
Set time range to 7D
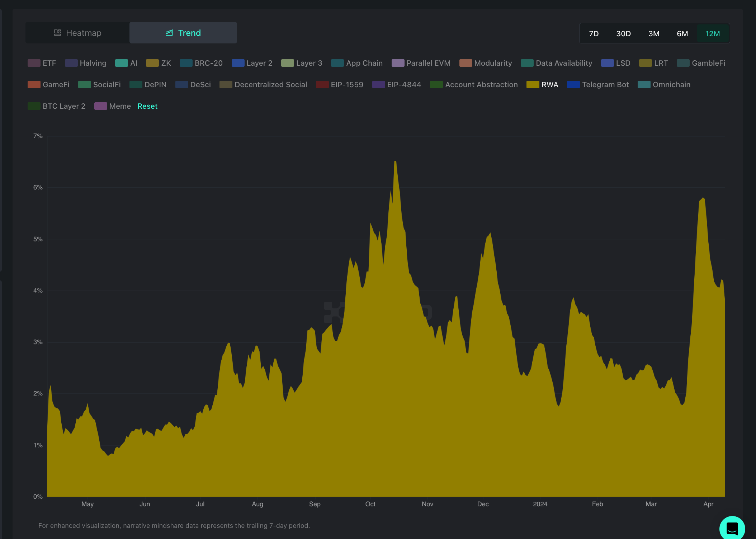pyautogui.click(x=594, y=34)
